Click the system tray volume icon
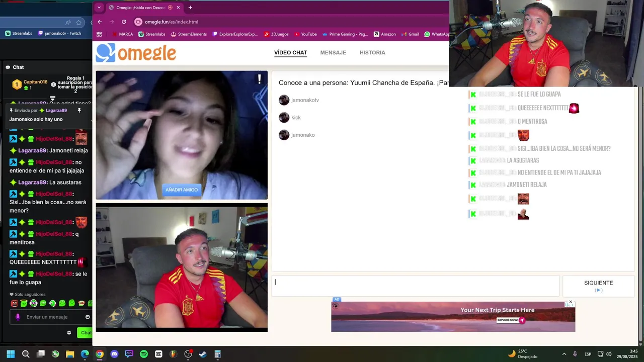The image size is (644, 362). click(x=608, y=354)
